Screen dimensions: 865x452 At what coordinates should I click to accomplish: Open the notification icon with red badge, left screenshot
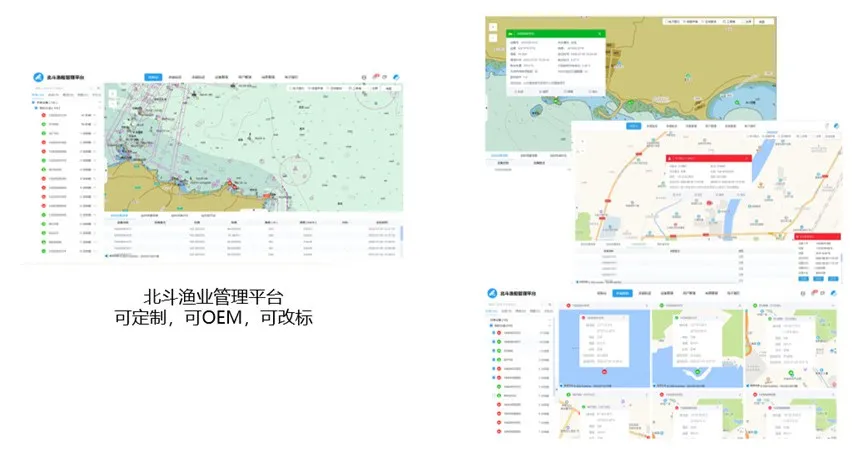click(x=376, y=77)
